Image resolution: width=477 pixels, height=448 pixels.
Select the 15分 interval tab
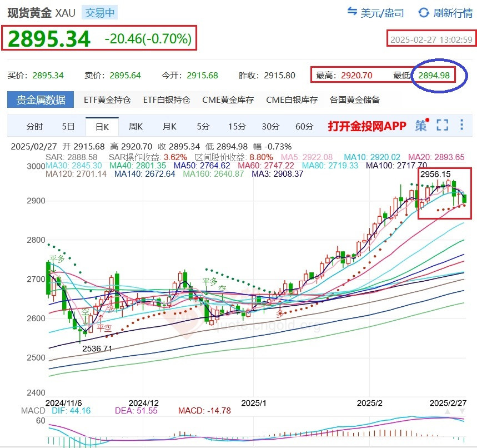pos(237,127)
